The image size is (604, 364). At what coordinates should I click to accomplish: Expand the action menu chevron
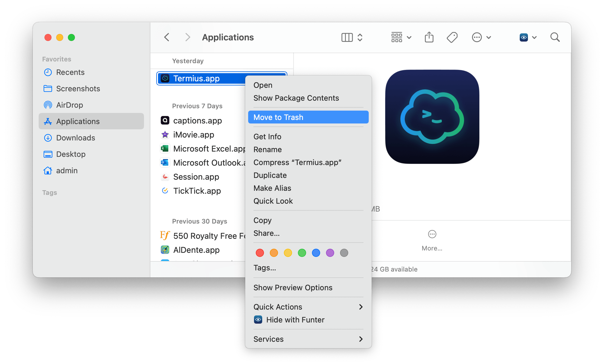(x=489, y=37)
